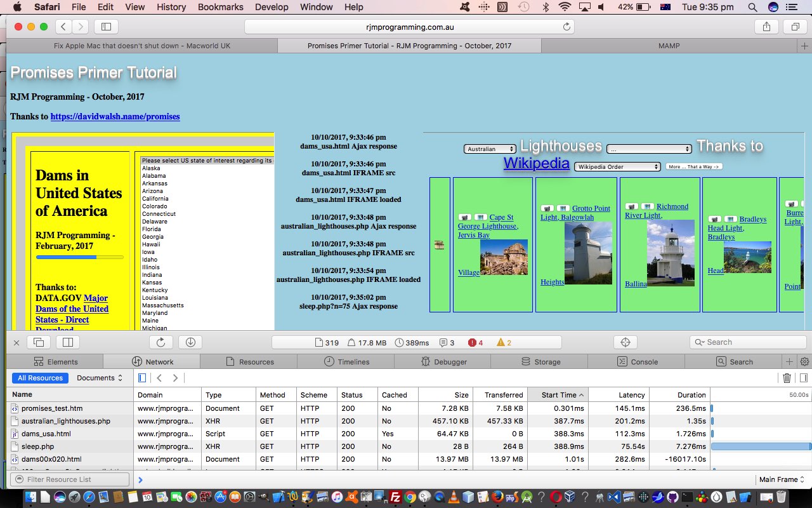
Task: Click map icon beside Bradleys Head Light
Action: (x=731, y=219)
